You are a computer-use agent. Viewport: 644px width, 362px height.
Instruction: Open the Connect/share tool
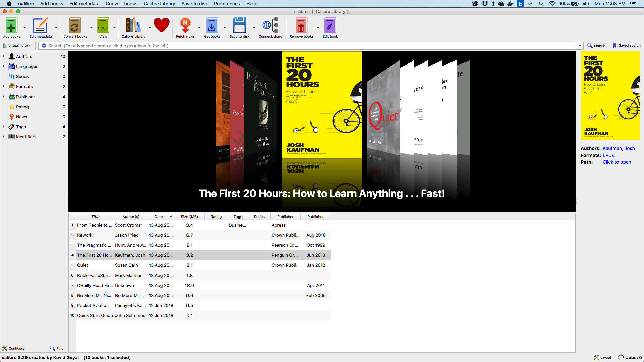270,26
